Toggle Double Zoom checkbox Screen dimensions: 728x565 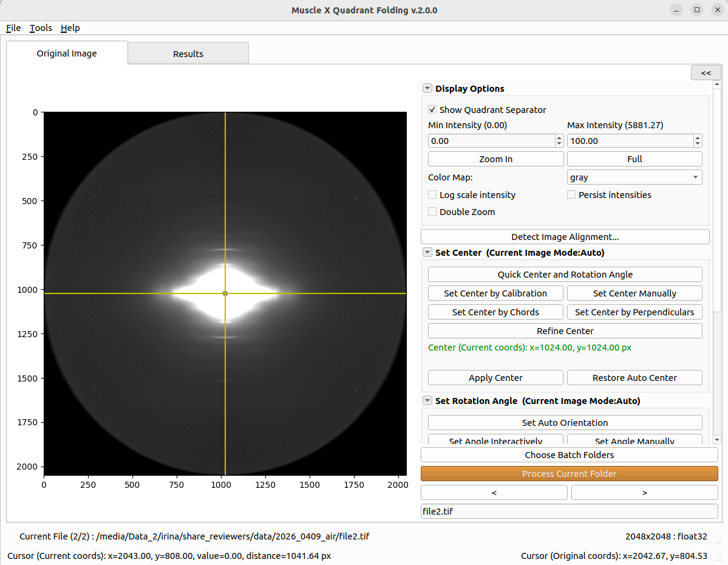[432, 212]
